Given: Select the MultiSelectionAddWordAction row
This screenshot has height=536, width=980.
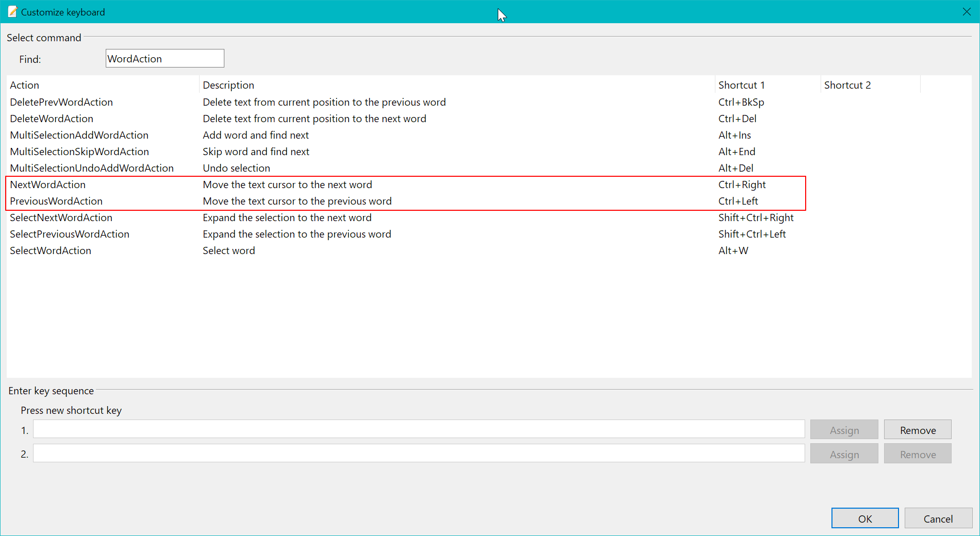Looking at the screenshot, I should click(x=79, y=135).
